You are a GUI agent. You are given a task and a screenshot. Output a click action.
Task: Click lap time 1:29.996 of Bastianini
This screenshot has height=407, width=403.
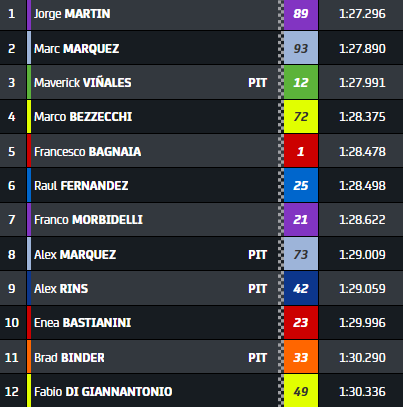(362, 323)
